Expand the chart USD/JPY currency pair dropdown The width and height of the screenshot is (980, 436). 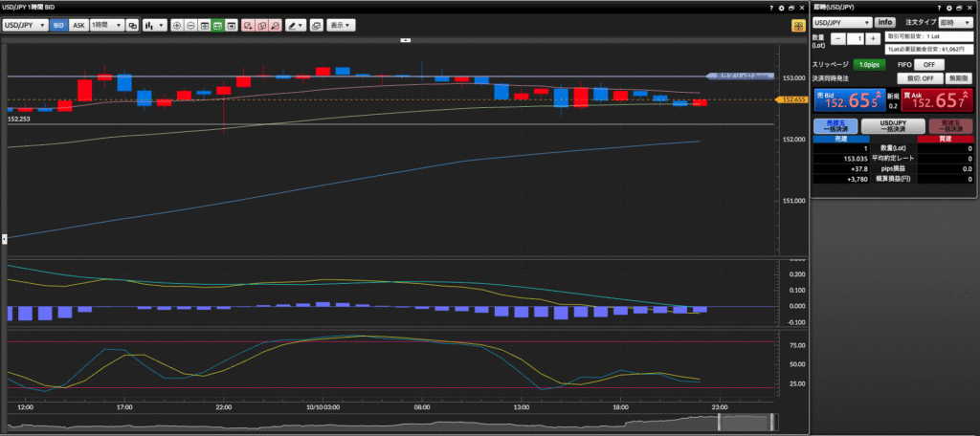(x=25, y=25)
